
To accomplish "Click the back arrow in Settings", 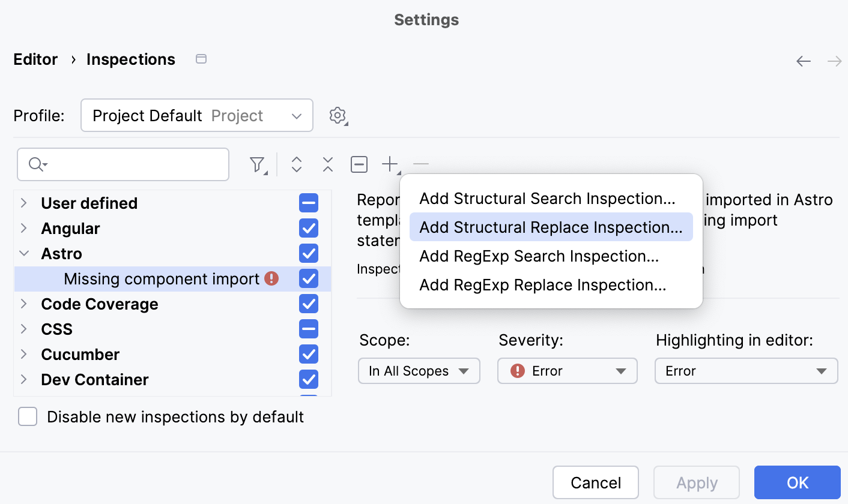I will coord(803,60).
